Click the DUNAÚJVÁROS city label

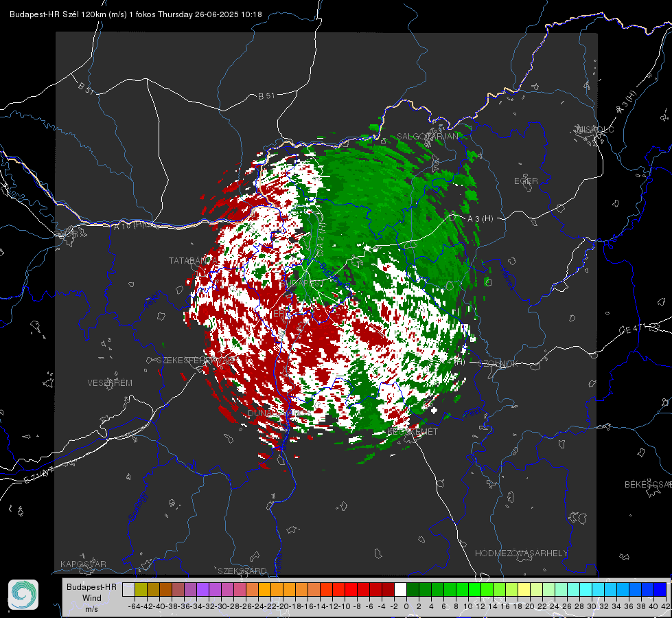tap(279, 413)
